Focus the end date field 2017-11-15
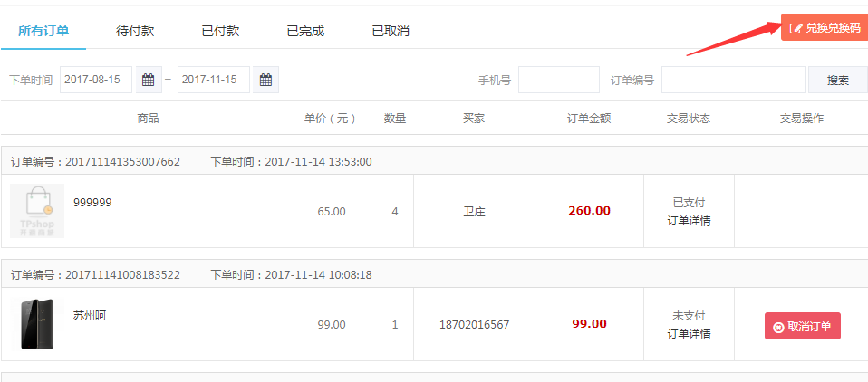868x382 pixels. [214, 80]
